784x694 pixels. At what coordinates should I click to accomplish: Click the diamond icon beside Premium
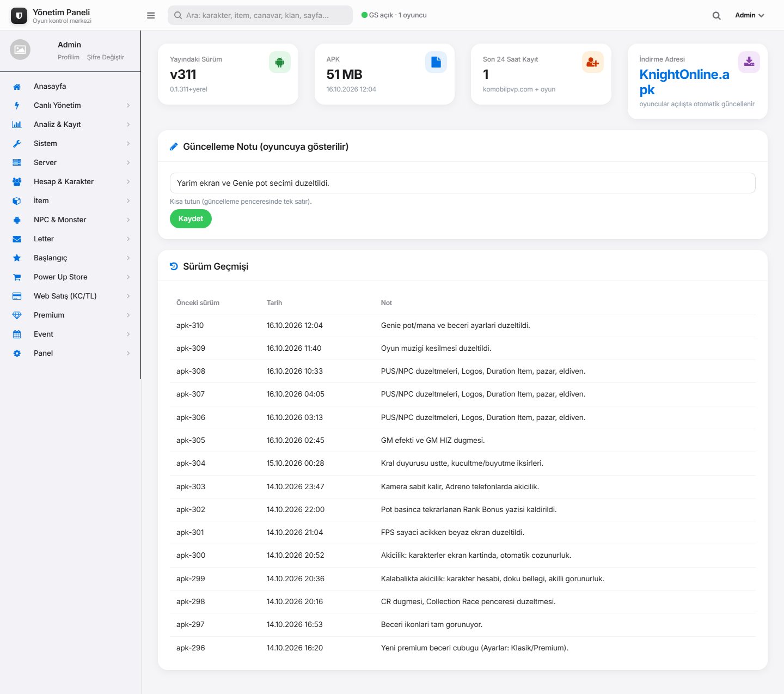pos(17,315)
